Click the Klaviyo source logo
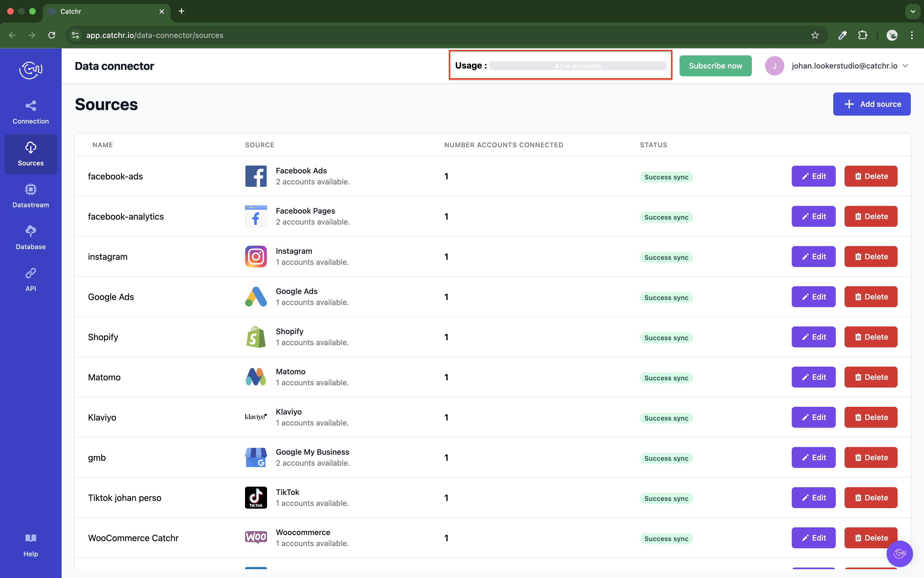Viewport: 924px width, 578px height. pos(256,417)
